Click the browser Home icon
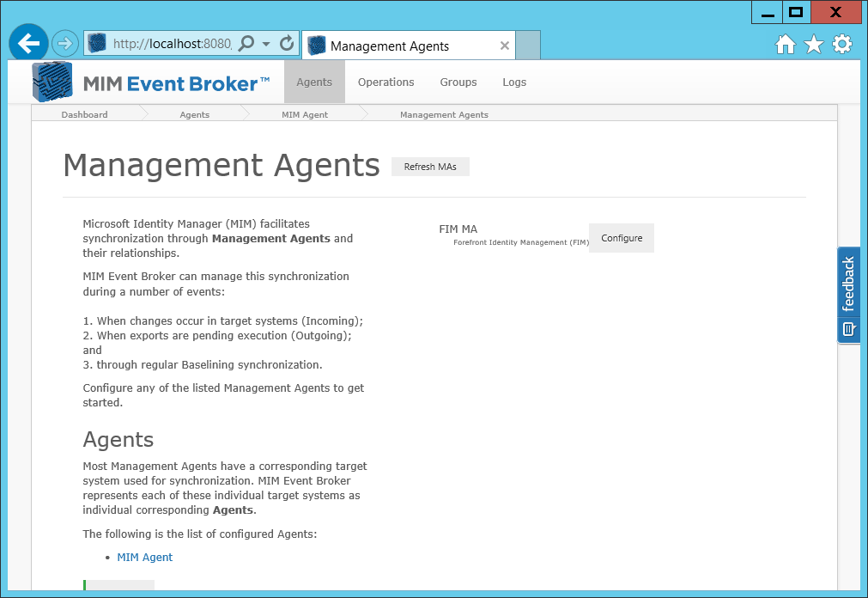The height and width of the screenshot is (598, 868). click(785, 44)
